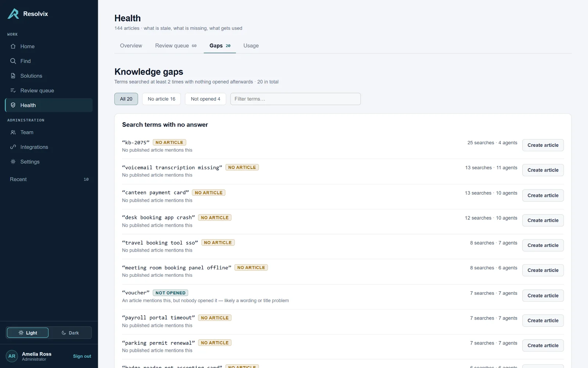588x368 pixels.
Task: Click the Amelia Ross name label
Action: tap(37, 354)
